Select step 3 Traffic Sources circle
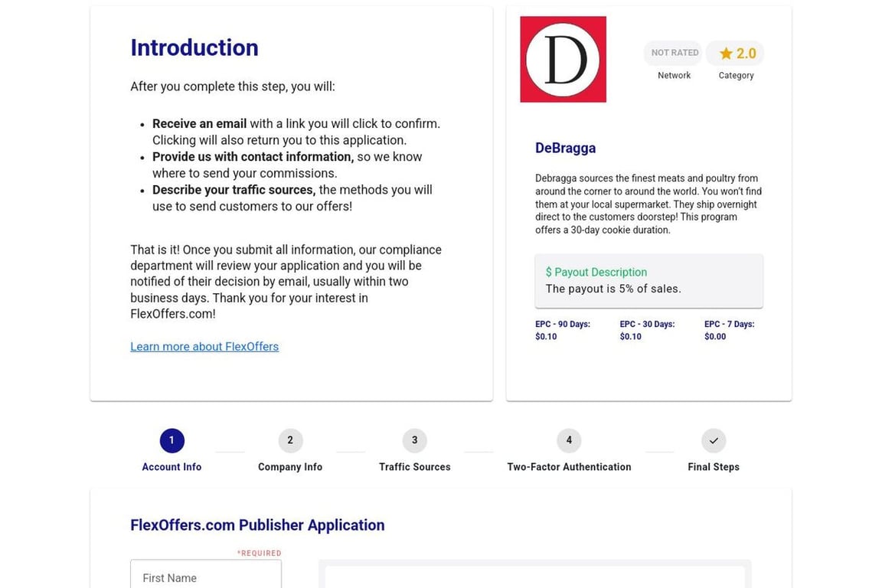The height and width of the screenshot is (588, 882). [414, 440]
